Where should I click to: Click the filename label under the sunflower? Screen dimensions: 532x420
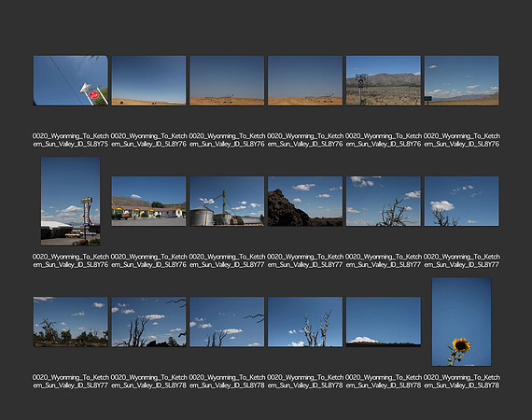461,382
